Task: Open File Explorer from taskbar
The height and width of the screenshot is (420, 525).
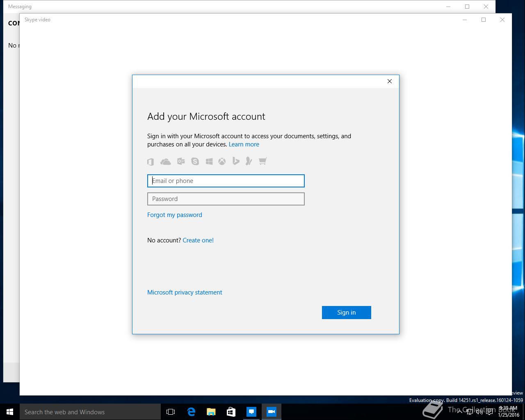Action: point(211,412)
